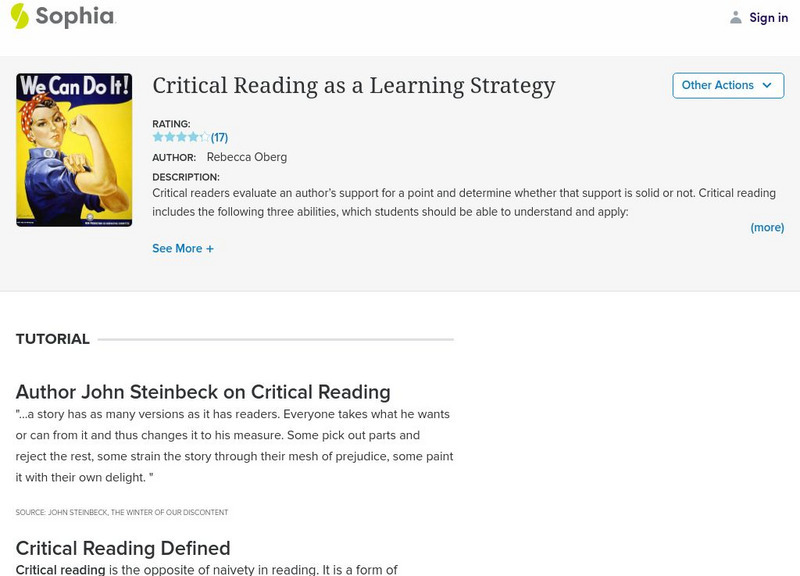
Task: Click the TUTORIAL section heading
Action: click(53, 339)
